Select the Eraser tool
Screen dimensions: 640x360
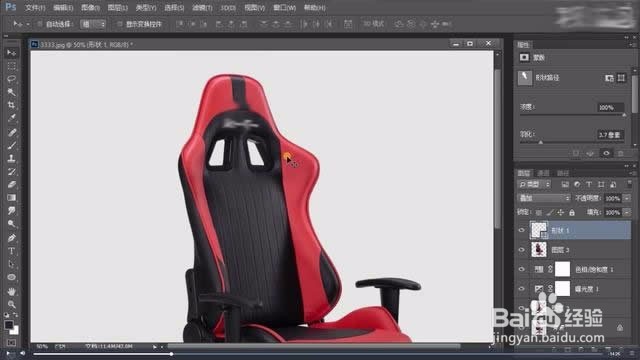click(11, 184)
